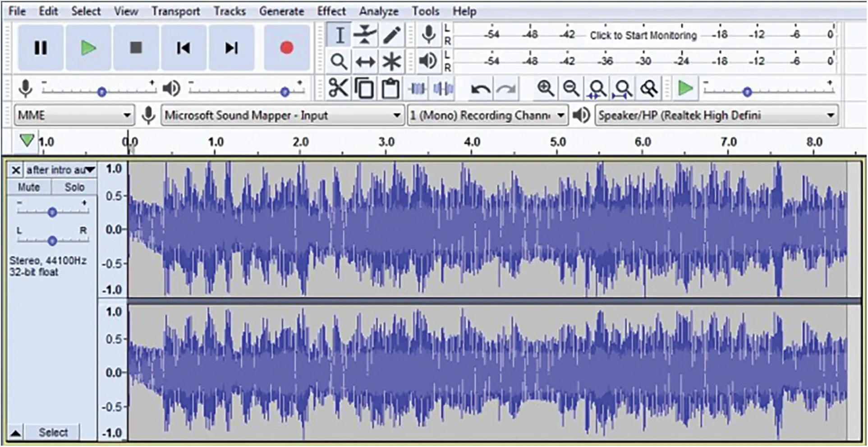Image resolution: width=868 pixels, height=447 pixels.
Task: Select the Time Shift tool
Action: point(365,61)
